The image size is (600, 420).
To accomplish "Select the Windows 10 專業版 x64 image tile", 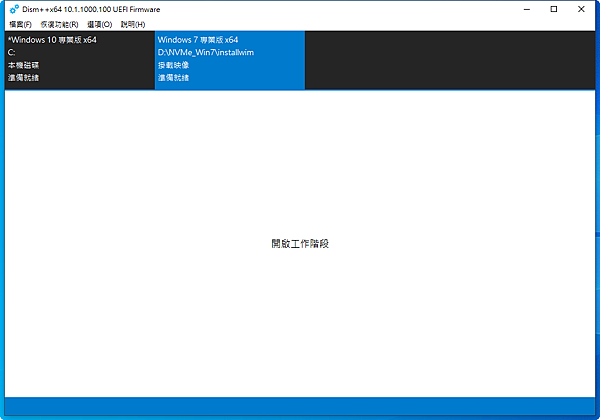I will click(x=80, y=60).
